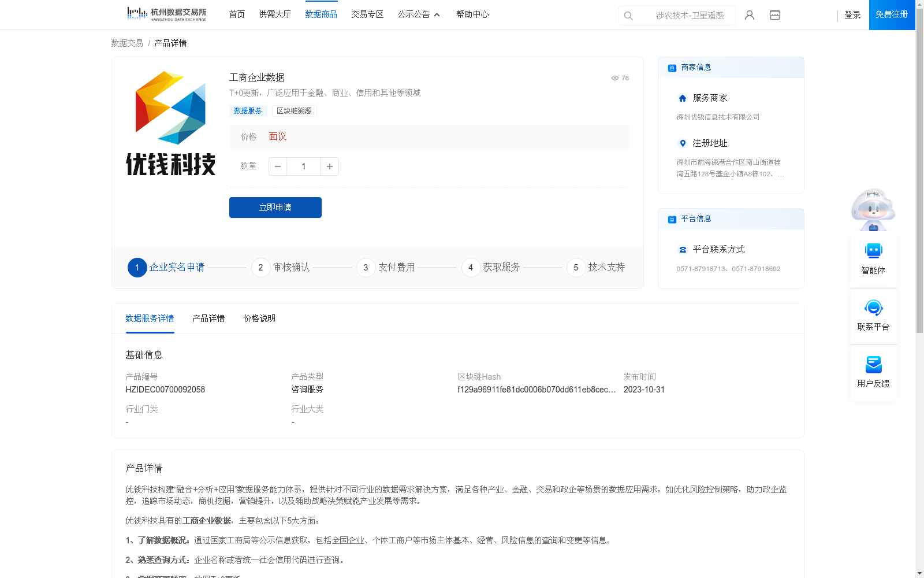Click the 数据服务 tag

click(x=248, y=111)
